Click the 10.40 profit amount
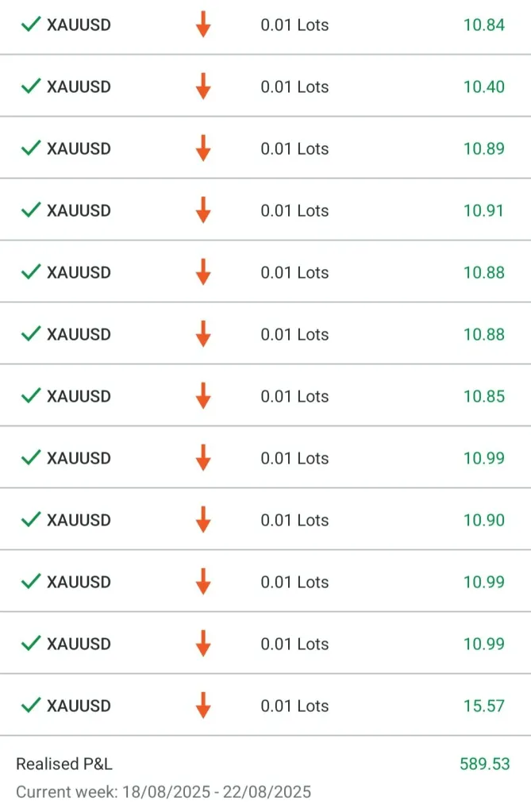The width and height of the screenshot is (531, 812). click(x=483, y=87)
